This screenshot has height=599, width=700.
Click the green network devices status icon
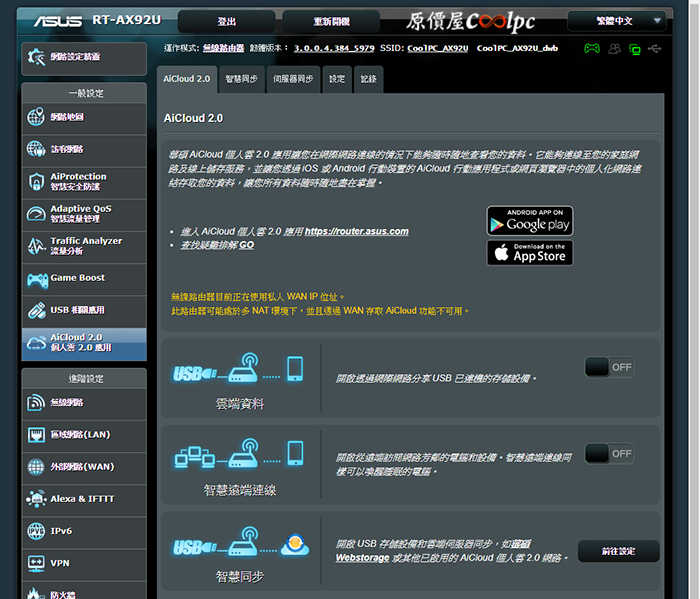pyautogui.click(x=634, y=49)
